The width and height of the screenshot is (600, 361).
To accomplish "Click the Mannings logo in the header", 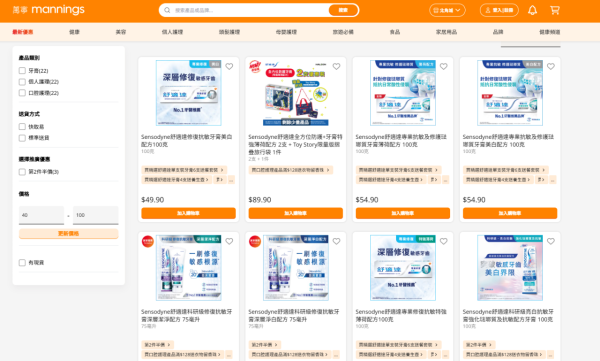I will click(x=49, y=10).
